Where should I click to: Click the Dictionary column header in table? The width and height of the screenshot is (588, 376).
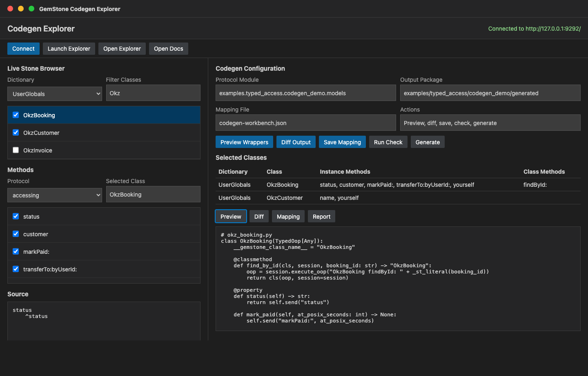233,172
